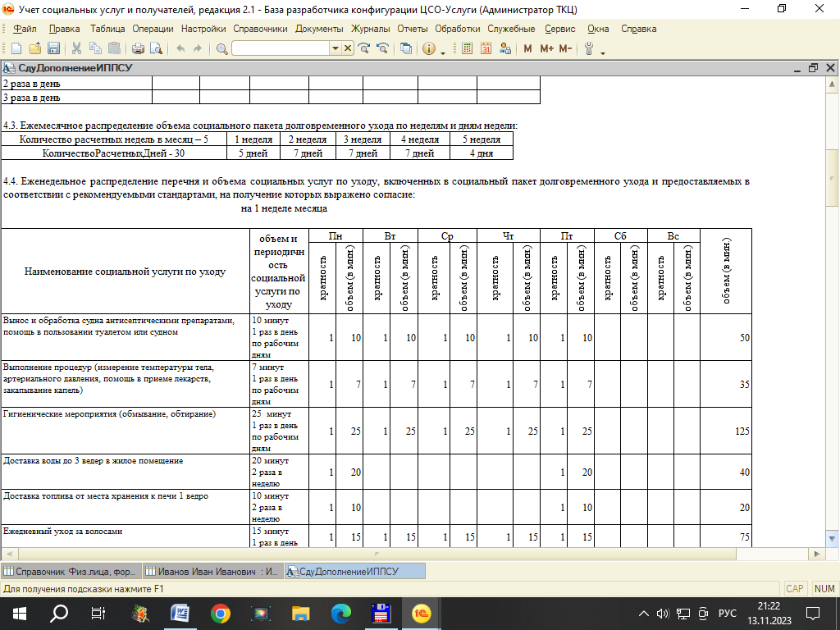
Task: Open the Отчеты menu
Action: (x=412, y=29)
